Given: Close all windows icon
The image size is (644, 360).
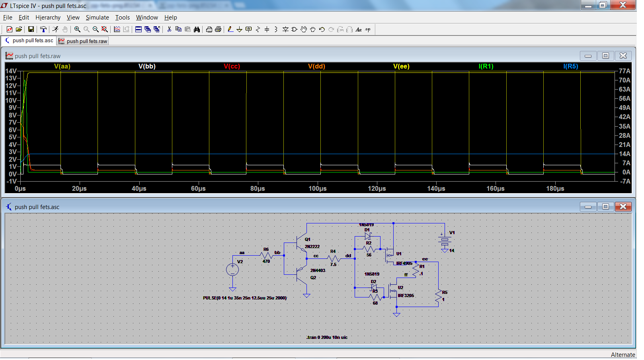Looking at the screenshot, I should pos(157,29).
